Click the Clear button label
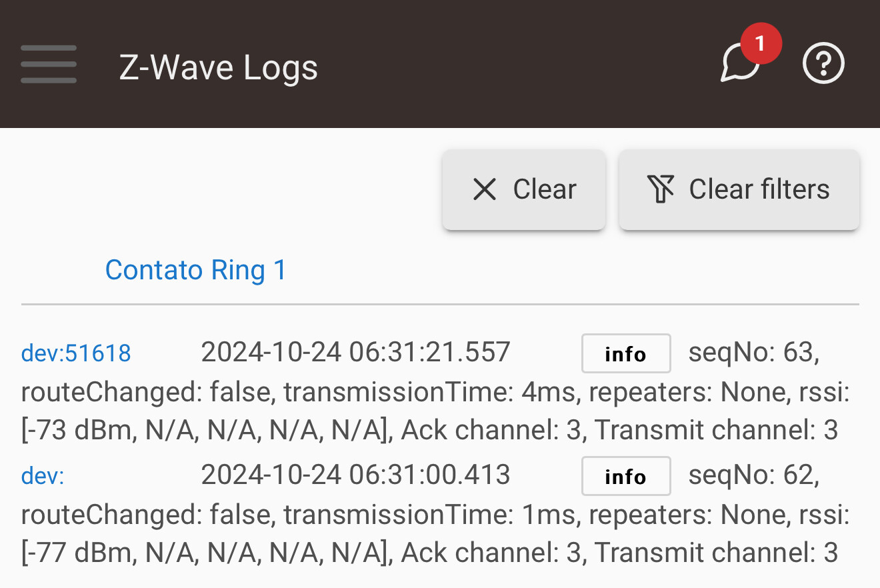Viewport: 880px width, 588px height. click(545, 189)
